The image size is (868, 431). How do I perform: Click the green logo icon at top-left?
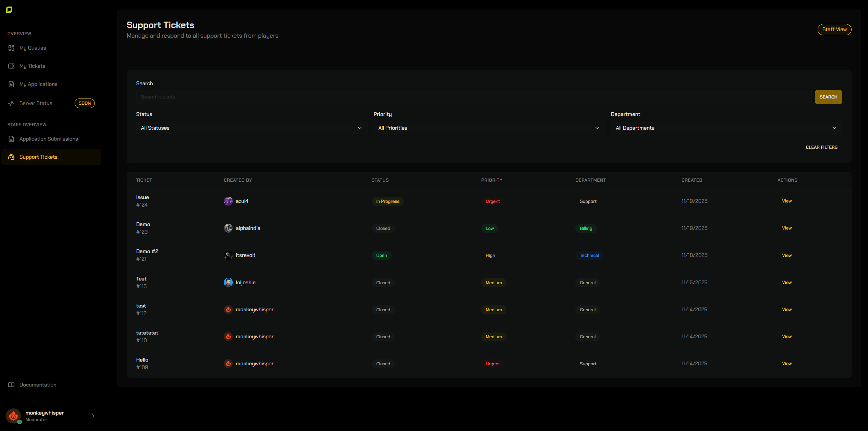[9, 10]
